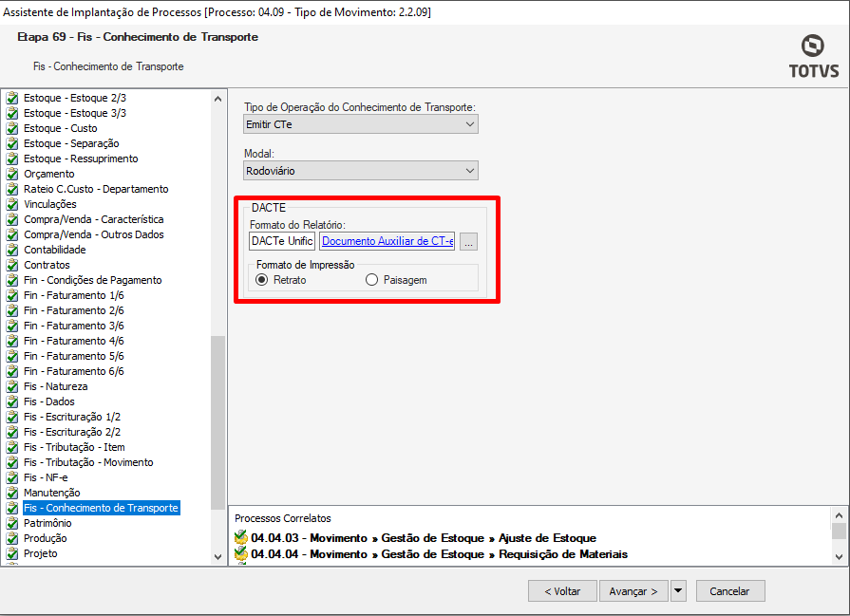The height and width of the screenshot is (616, 850).
Task: Click the ... browse button for report format
Action: pos(468,242)
